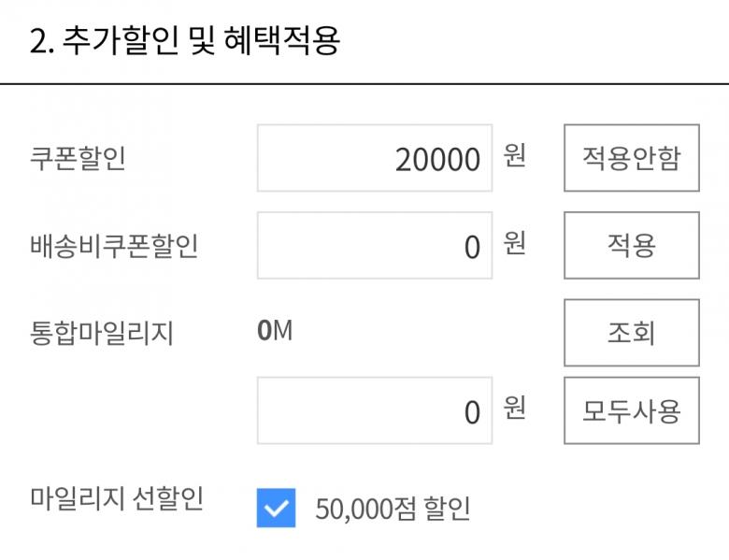Click the 배송비쿠폰할인 amount input field
Viewport: 729px width, 560px height.
pos(375,246)
